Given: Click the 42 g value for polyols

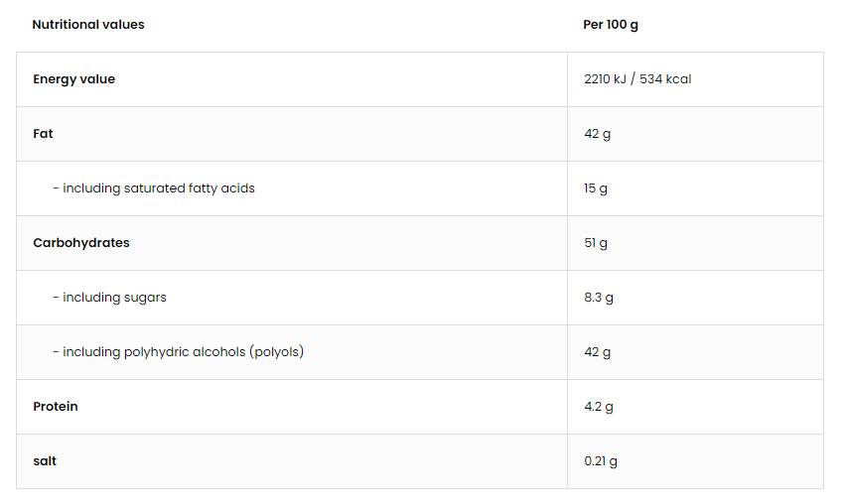Looking at the screenshot, I should 597,352.
